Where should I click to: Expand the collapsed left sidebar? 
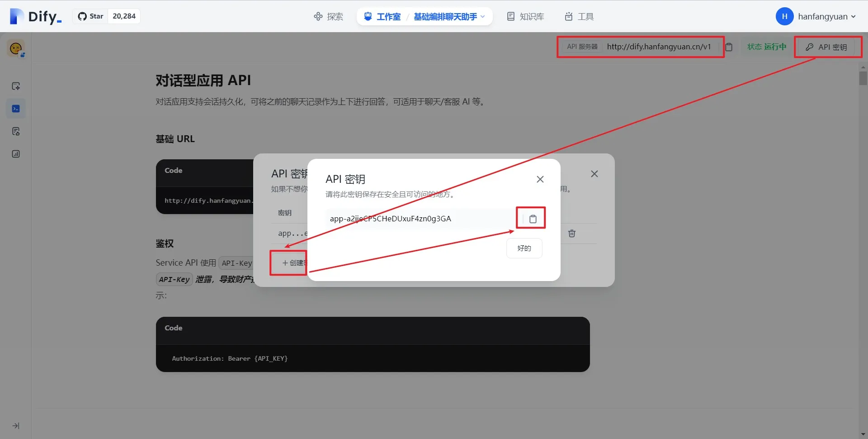[x=16, y=426]
